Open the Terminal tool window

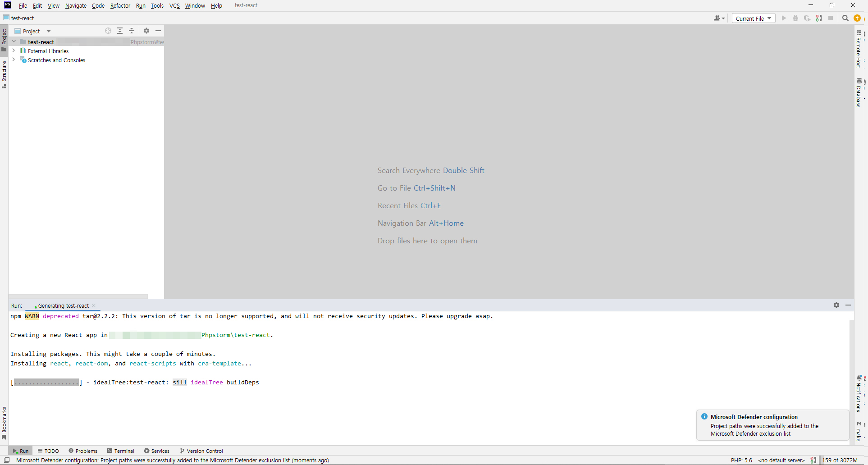(x=121, y=451)
